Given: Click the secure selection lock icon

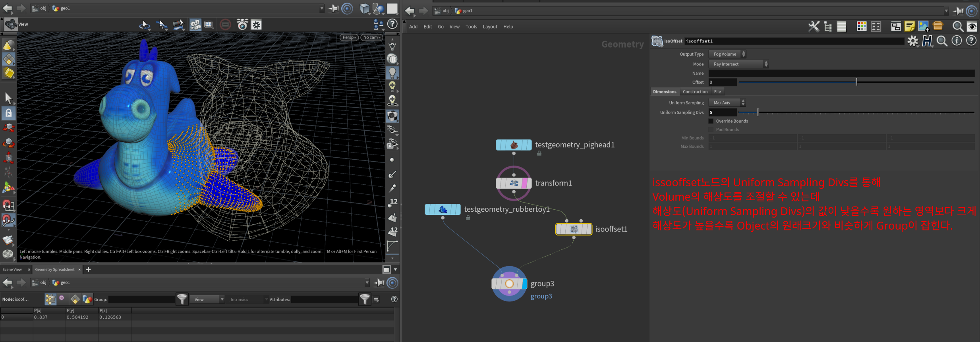Looking at the screenshot, I should pos(8,113).
